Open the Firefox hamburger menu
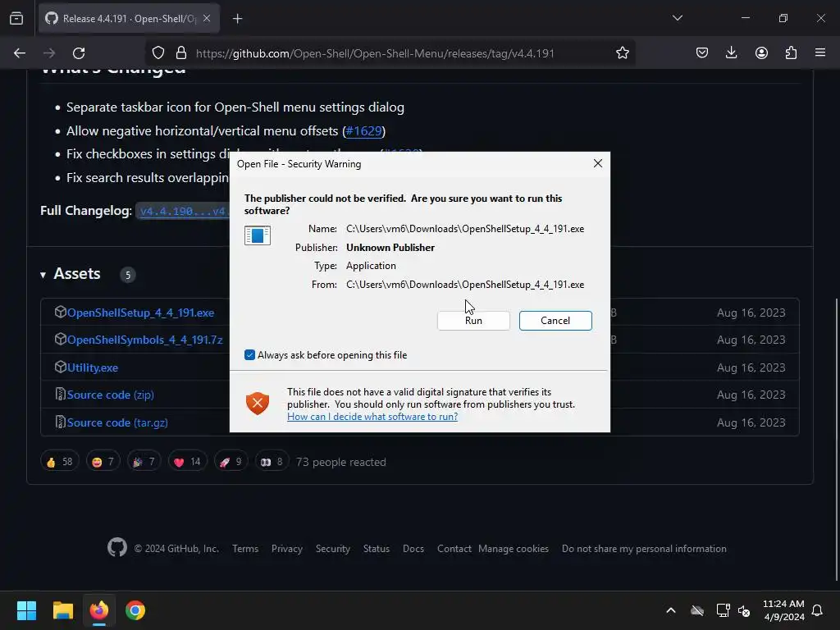The width and height of the screenshot is (840, 630). point(820,52)
